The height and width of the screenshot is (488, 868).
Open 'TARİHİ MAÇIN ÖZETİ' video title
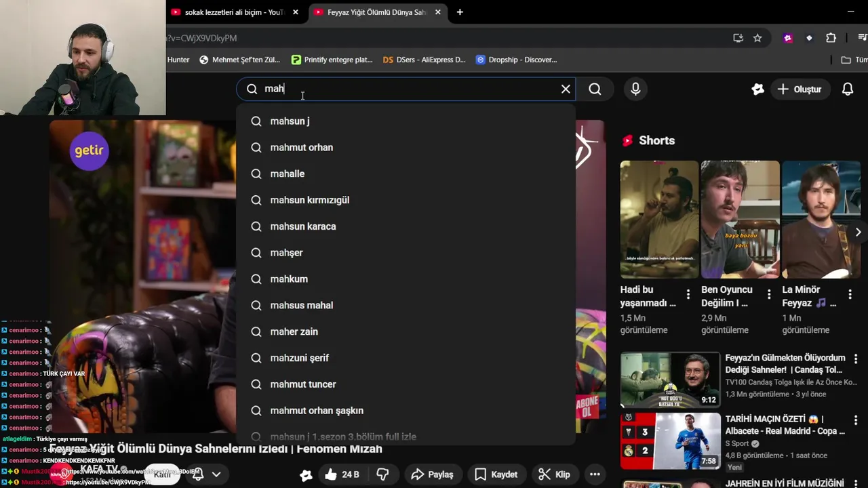tap(785, 425)
